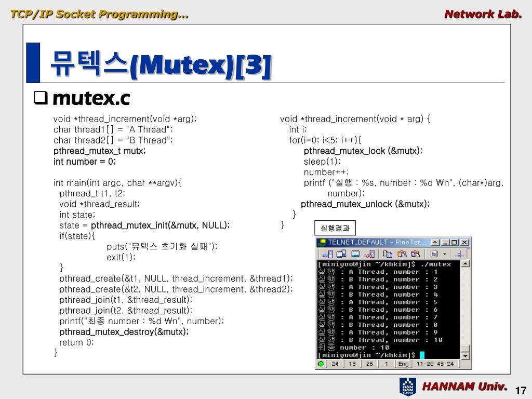The width and height of the screenshot is (532, 399).
Task: Click the terminal scrollbar up arrow
Action: [465, 263]
